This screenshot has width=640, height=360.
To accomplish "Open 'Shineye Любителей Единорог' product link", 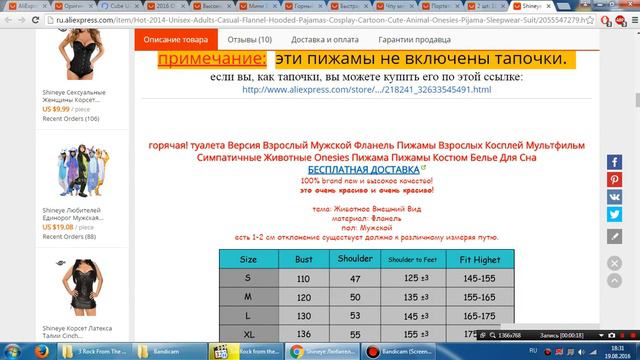I will coord(73,214).
